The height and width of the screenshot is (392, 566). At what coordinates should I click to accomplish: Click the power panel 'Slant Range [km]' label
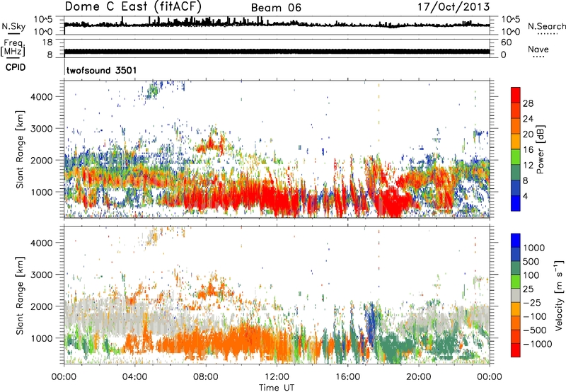coord(20,149)
